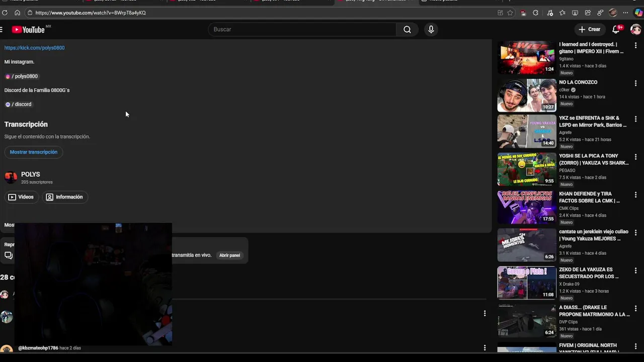Play the 11:08 ZEKO DE LA YAKUZA thumbnail

527,283
